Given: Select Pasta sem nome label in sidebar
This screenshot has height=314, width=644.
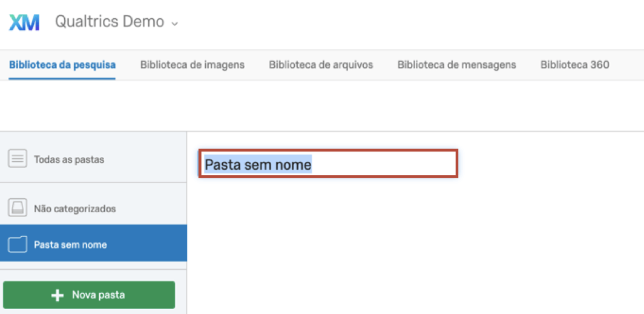Looking at the screenshot, I should 70,245.
